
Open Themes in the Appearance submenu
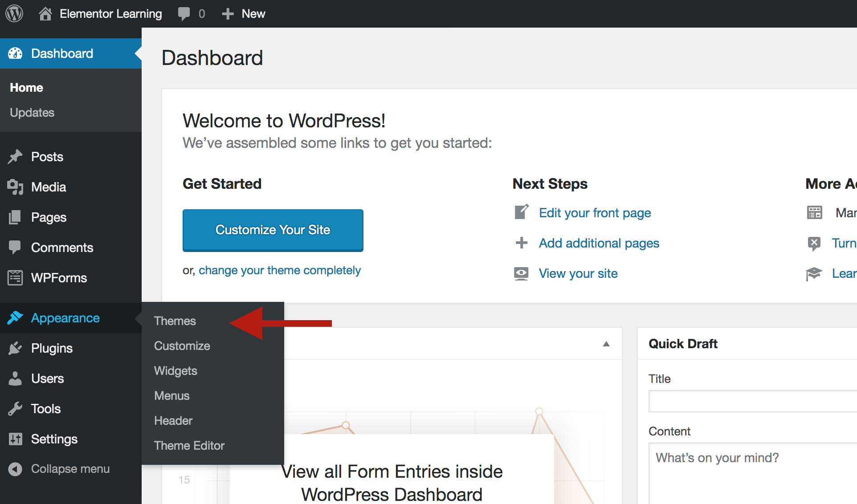(x=175, y=321)
